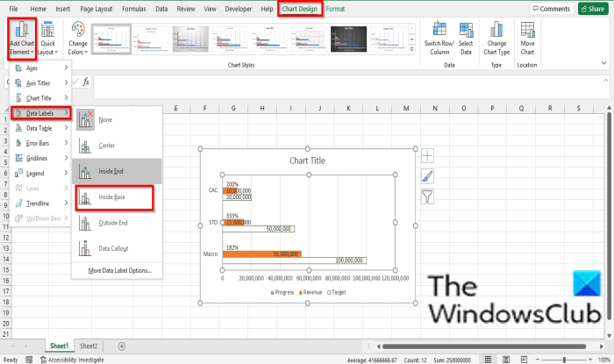Expand the Trendline submenu

(x=40, y=203)
